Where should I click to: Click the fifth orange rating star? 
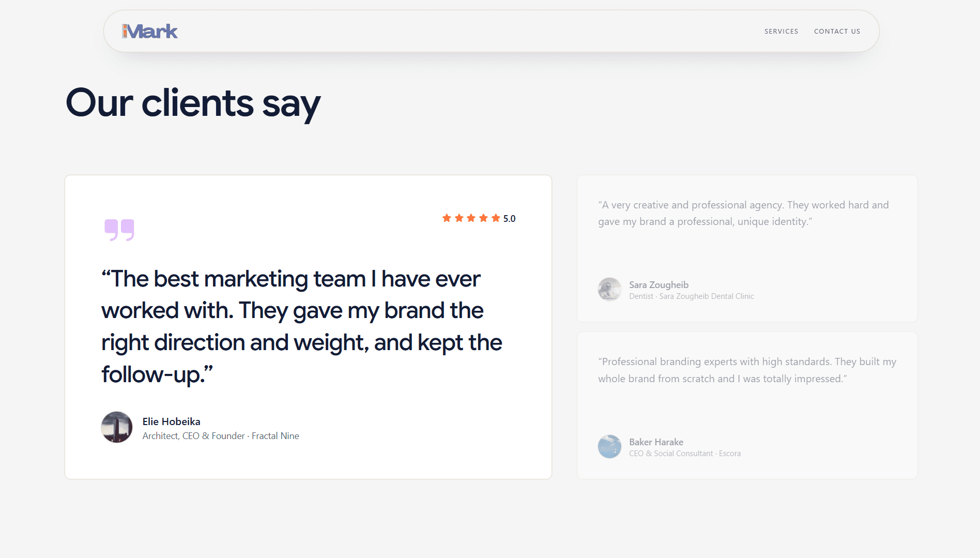click(496, 218)
